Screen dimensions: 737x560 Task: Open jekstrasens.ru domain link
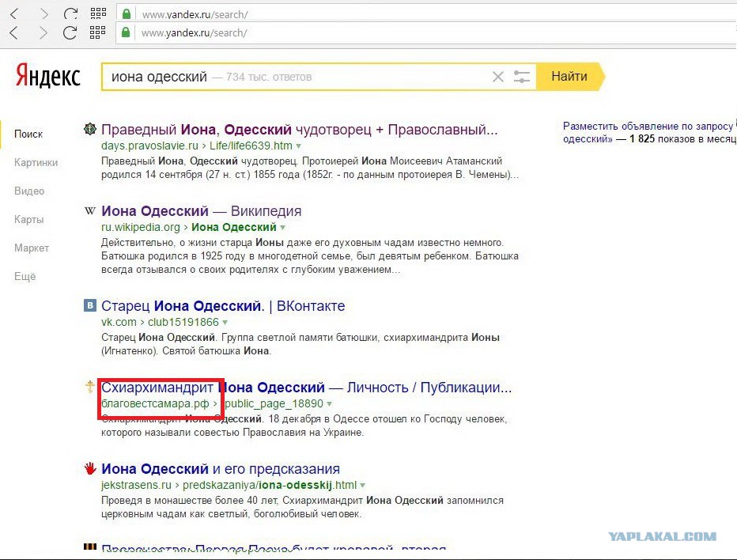point(136,485)
